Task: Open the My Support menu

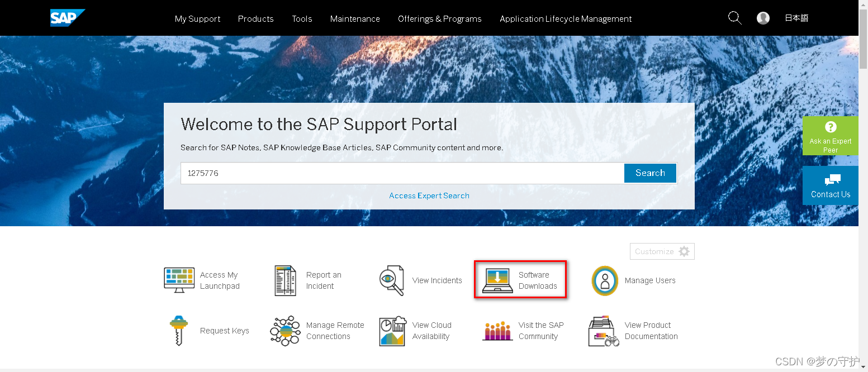Action: tap(197, 18)
